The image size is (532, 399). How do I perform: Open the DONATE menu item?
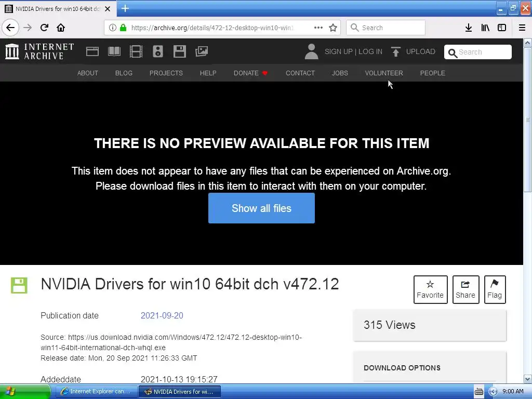tap(251, 73)
